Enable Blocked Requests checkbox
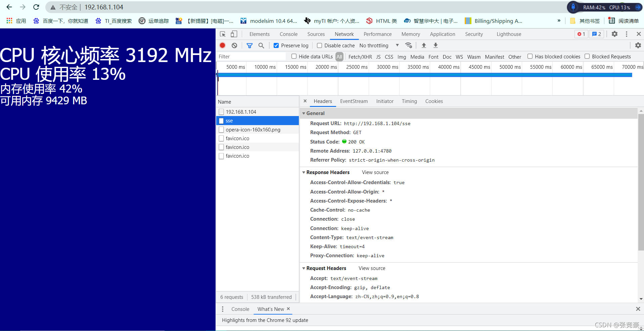The image size is (644, 331). [x=587, y=56]
